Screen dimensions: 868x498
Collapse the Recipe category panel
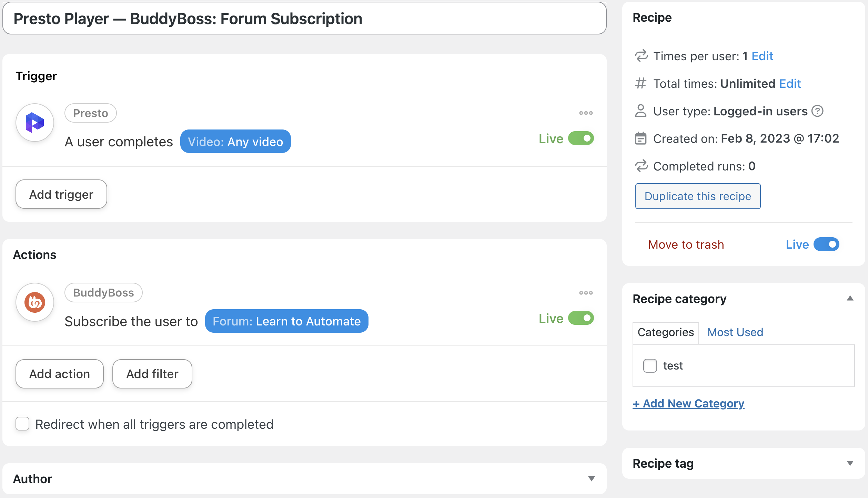[850, 299]
